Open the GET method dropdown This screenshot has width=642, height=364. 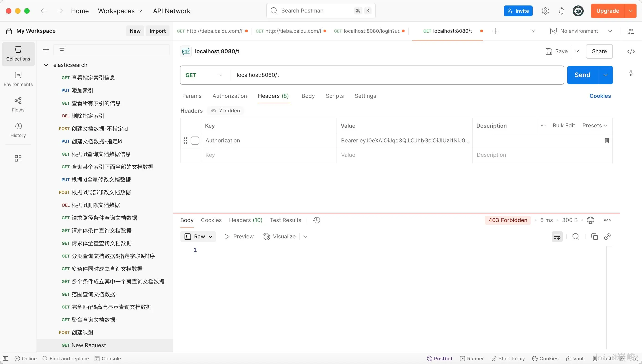point(204,75)
